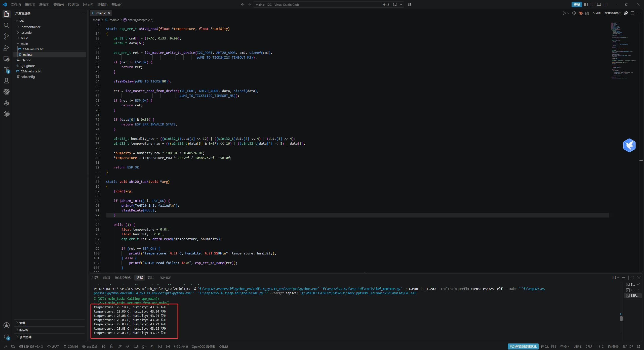Click the title bar command search box
Screen dimensions: 644x350
(317, 5)
